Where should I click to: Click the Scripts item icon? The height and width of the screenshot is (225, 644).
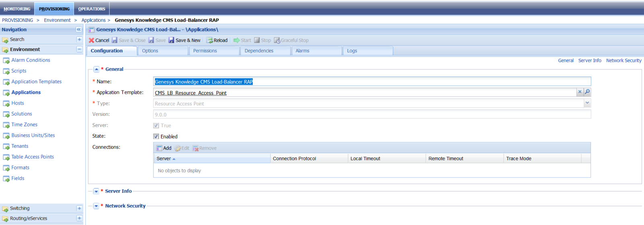(6, 71)
